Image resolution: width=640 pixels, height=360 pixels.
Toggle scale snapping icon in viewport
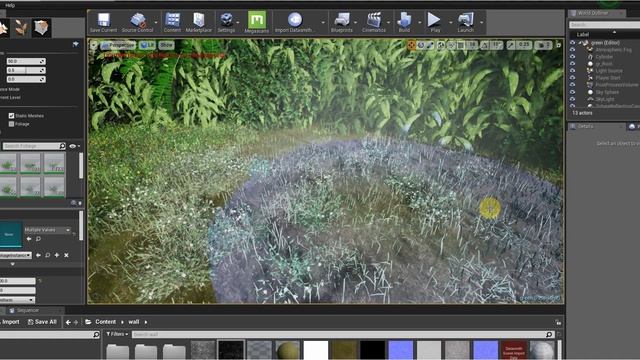click(511, 45)
